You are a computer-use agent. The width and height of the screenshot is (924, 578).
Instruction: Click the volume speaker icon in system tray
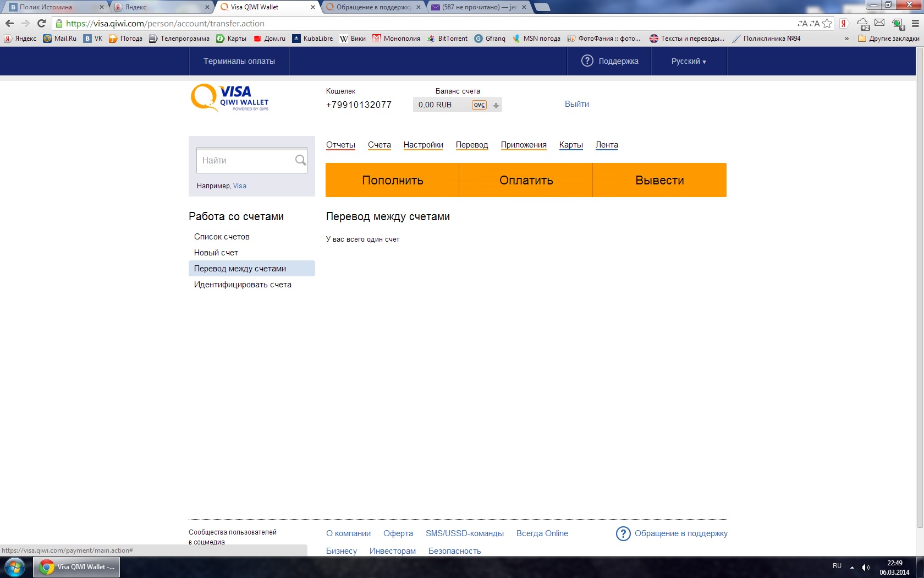pos(865,567)
